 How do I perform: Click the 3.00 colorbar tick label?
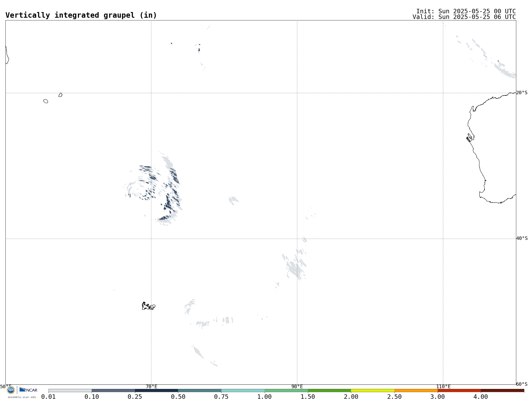(x=438, y=397)
